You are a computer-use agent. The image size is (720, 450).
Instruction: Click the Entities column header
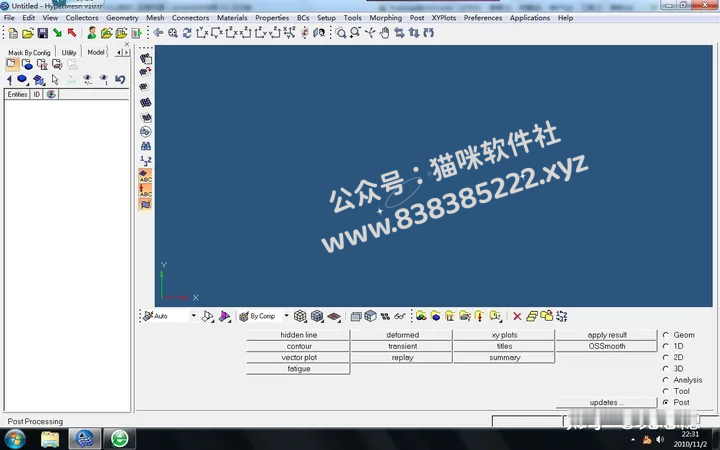(x=17, y=94)
